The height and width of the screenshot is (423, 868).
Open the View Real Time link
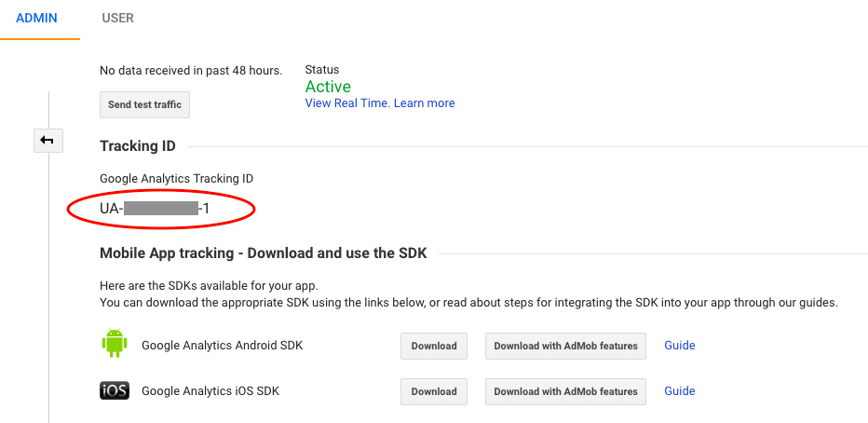click(347, 103)
